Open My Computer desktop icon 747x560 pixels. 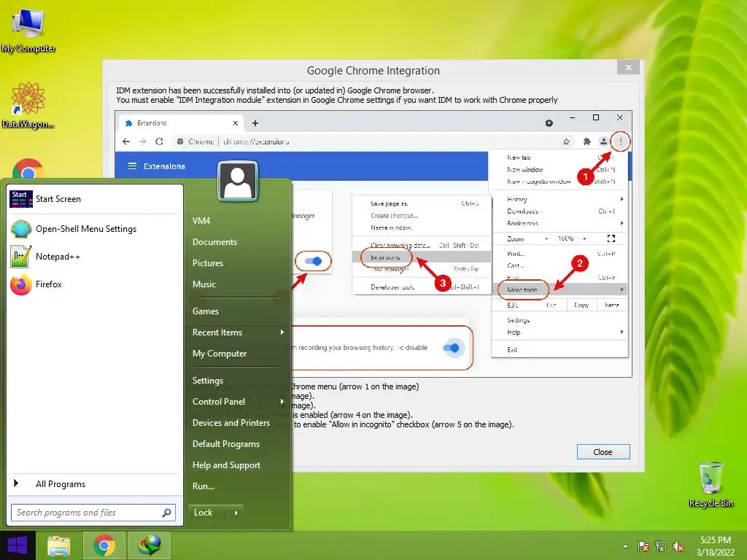pyautogui.click(x=28, y=30)
